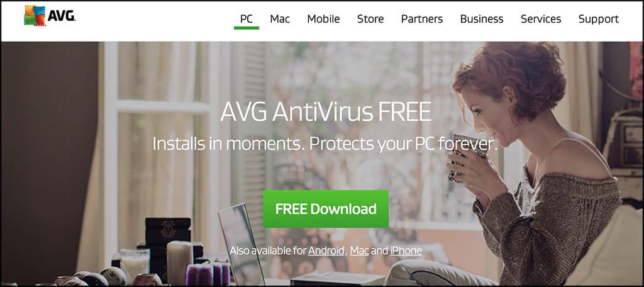Click the AVG wordmark text beside the logo
Image resolution: width=644 pixels, height=287 pixels.
tap(61, 16)
